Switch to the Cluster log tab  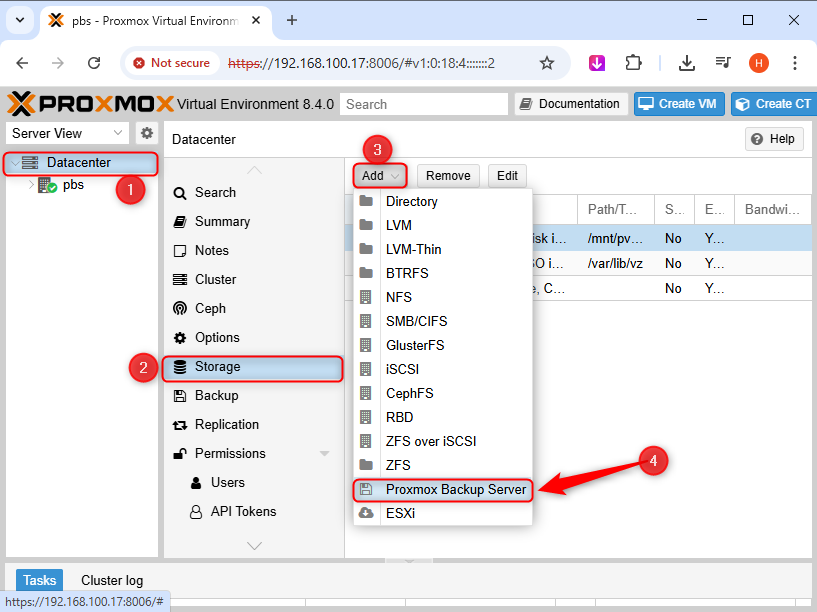112,580
